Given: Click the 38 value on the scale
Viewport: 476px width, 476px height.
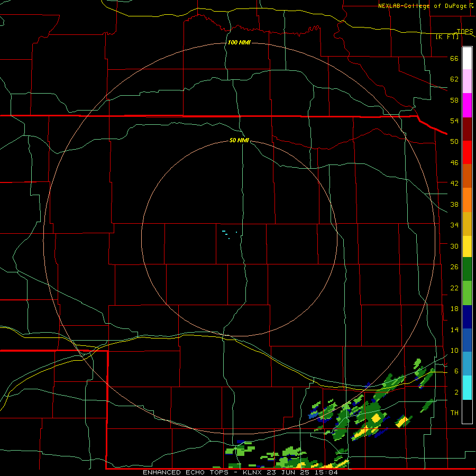Looking at the screenshot, I should [x=454, y=205].
